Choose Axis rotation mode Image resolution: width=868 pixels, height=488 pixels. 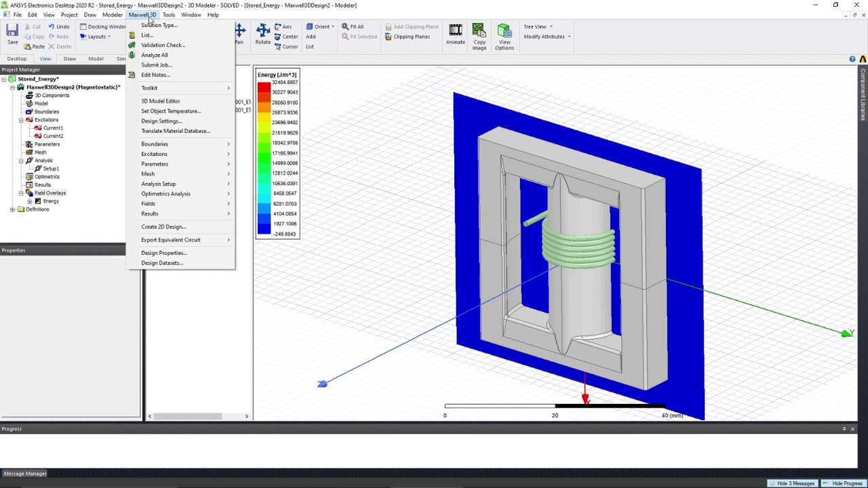pos(283,26)
